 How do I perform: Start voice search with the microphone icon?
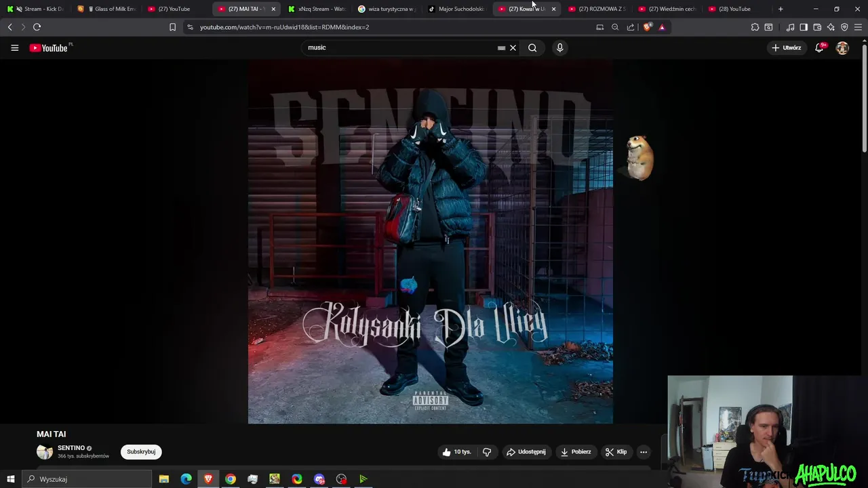point(559,47)
